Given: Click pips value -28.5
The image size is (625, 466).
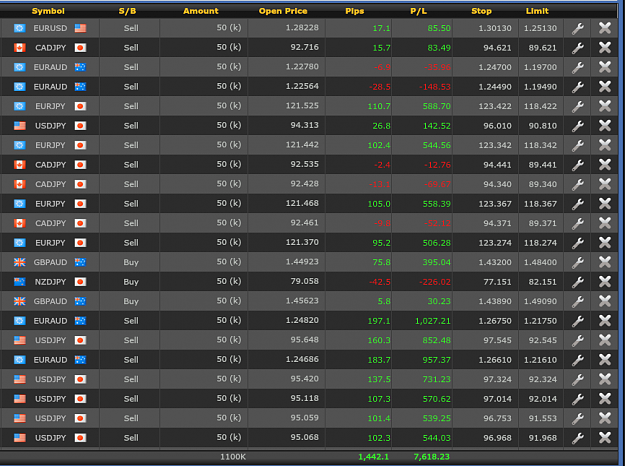Looking at the screenshot, I should (x=379, y=87).
